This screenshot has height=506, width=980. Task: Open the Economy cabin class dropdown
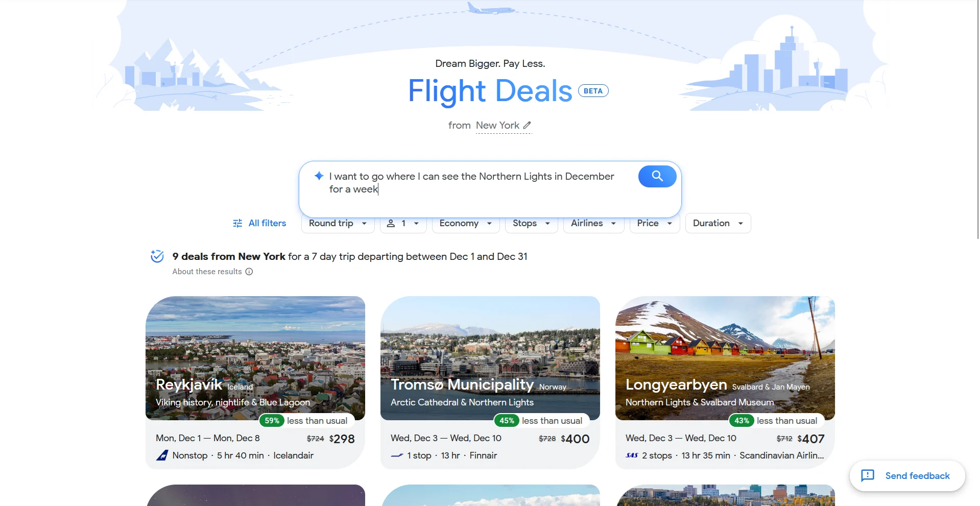[x=466, y=223]
